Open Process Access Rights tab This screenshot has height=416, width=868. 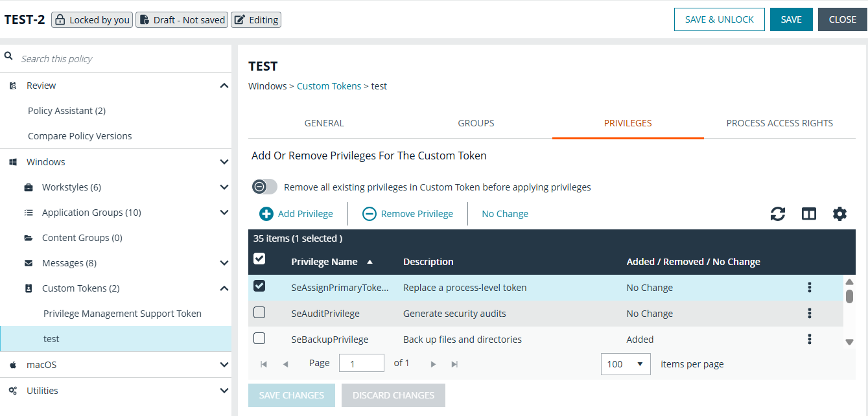click(x=779, y=123)
